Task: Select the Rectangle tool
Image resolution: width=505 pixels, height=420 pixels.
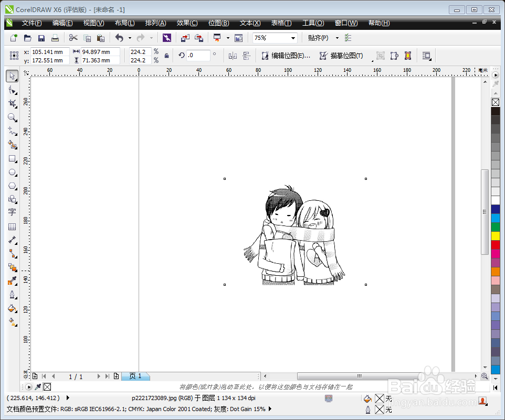Action: [13, 158]
